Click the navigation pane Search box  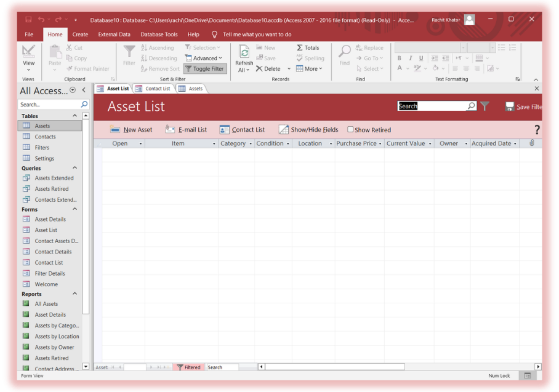point(49,105)
